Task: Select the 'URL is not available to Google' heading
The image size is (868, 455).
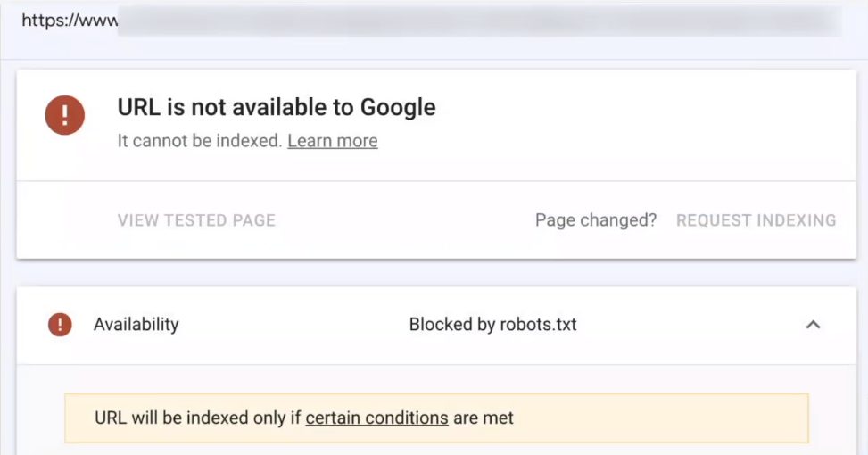Action: (x=277, y=107)
